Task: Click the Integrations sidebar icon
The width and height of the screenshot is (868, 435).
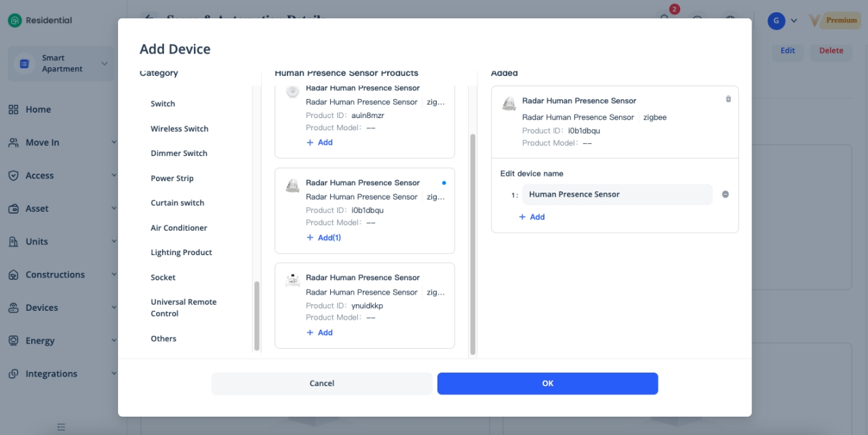Action: pyautogui.click(x=13, y=374)
